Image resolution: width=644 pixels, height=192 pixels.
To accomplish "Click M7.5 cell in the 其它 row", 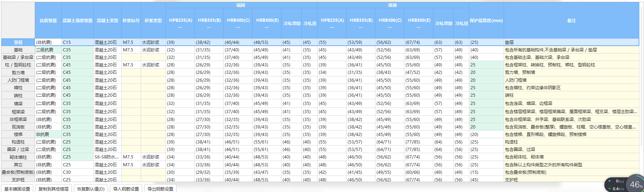I will coord(131,165).
